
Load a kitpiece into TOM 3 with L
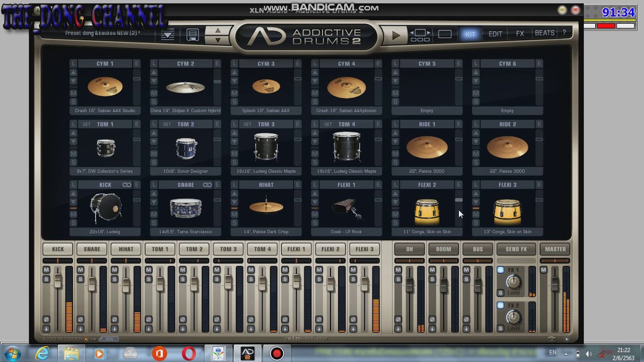tap(234, 124)
